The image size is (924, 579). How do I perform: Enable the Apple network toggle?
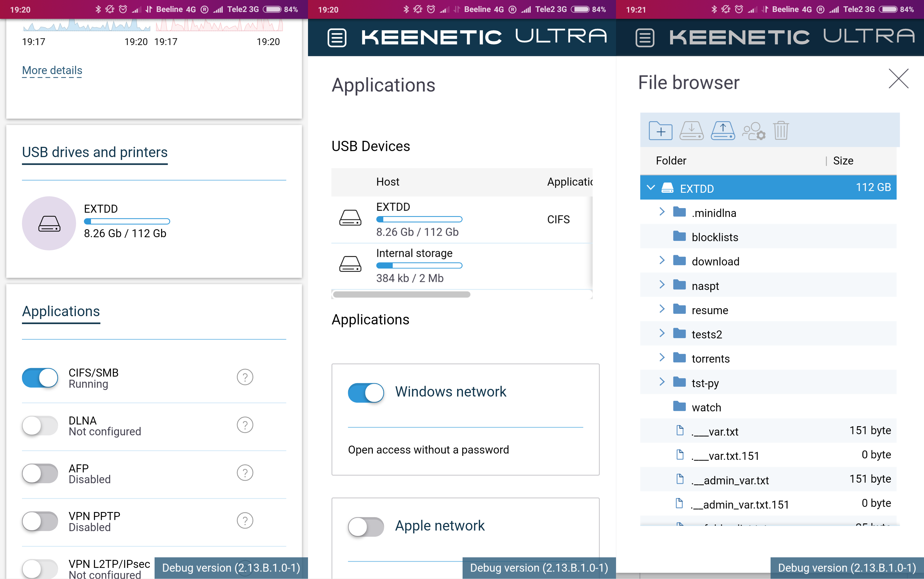tap(365, 527)
